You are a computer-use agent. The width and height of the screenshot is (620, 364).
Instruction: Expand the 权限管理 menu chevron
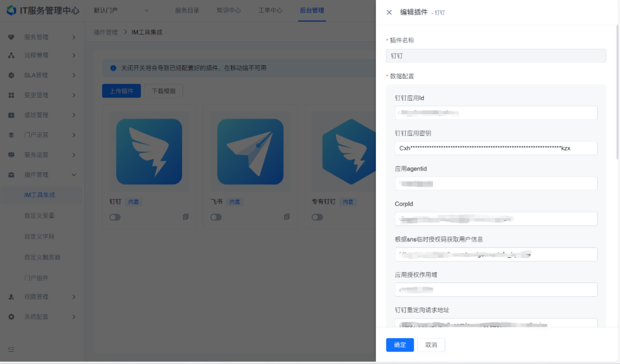74,297
